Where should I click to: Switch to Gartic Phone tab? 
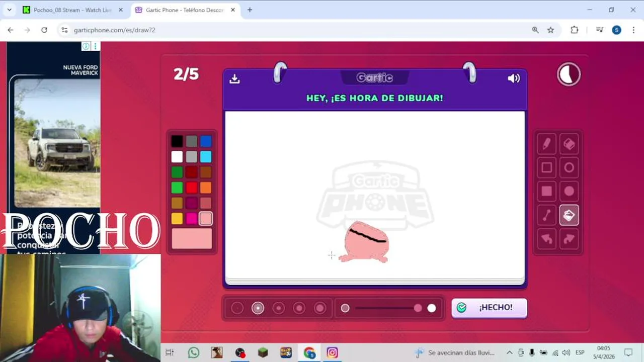(x=184, y=10)
